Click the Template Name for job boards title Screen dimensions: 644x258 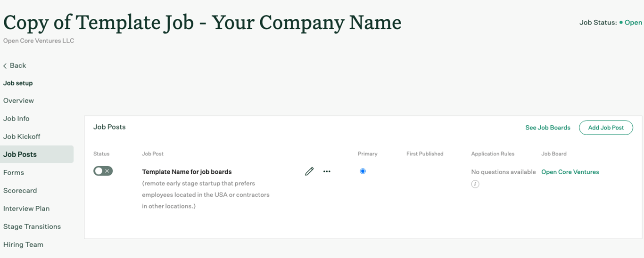[187, 172]
